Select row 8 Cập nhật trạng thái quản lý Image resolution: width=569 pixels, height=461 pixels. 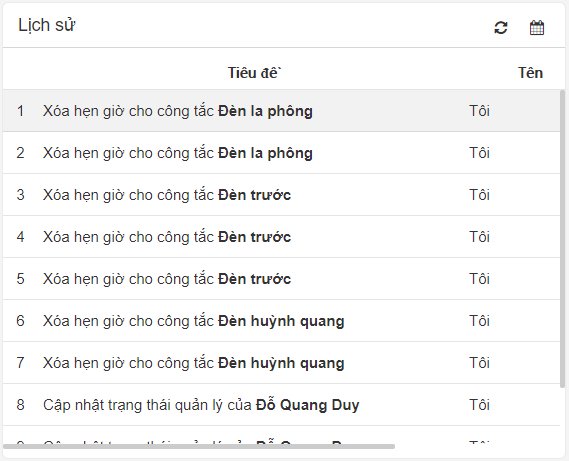(x=282, y=405)
